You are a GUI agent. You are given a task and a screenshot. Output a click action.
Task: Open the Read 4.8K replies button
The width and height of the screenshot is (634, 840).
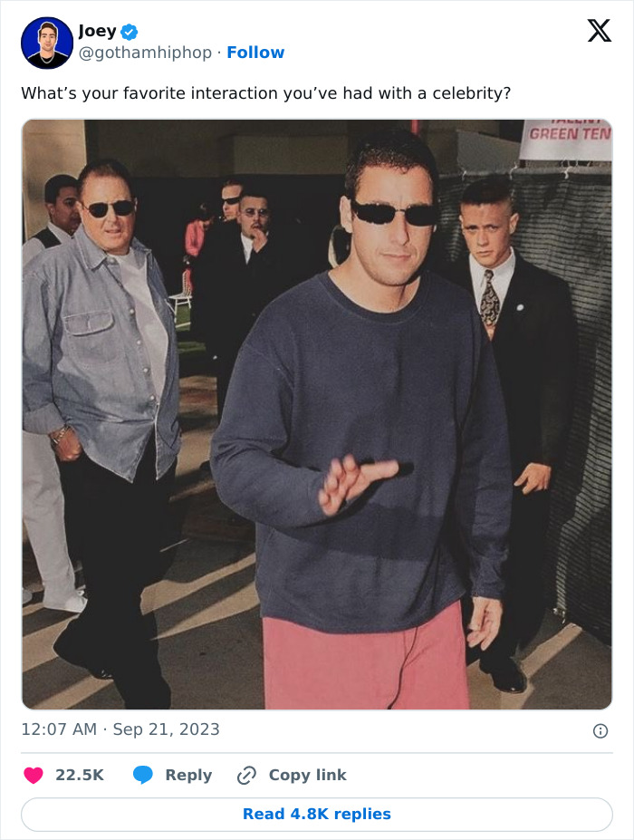(x=317, y=815)
